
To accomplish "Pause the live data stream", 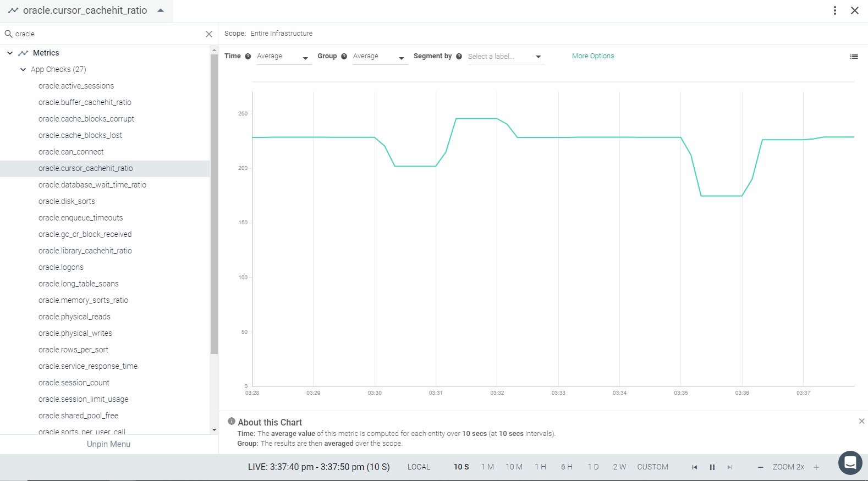I will pyautogui.click(x=712, y=467).
